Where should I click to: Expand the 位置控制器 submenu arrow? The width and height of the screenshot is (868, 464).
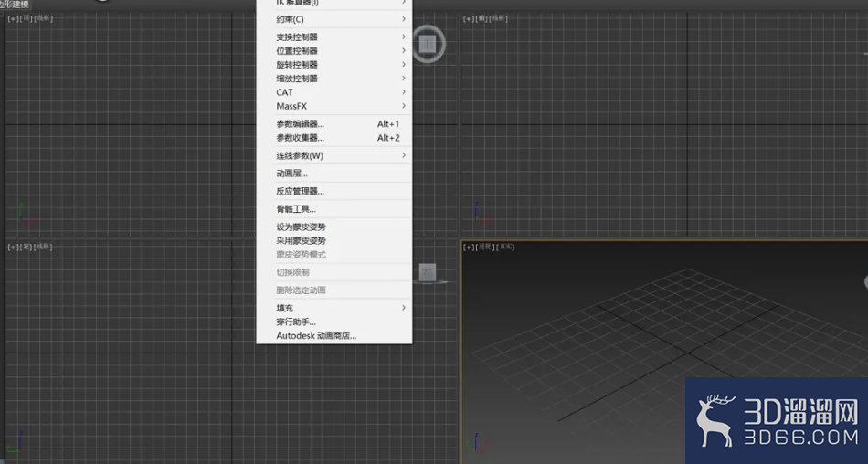(x=404, y=50)
